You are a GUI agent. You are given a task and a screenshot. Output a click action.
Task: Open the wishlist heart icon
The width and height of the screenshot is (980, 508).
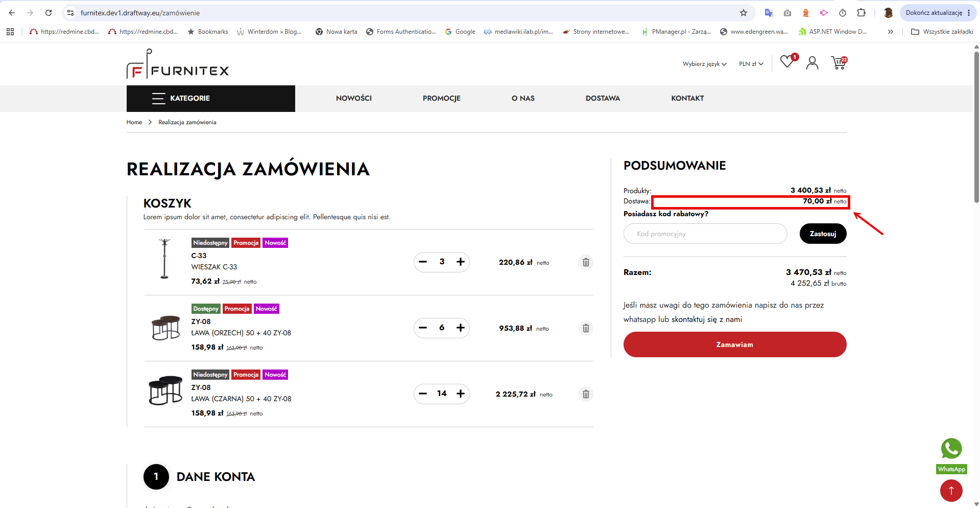coord(787,62)
